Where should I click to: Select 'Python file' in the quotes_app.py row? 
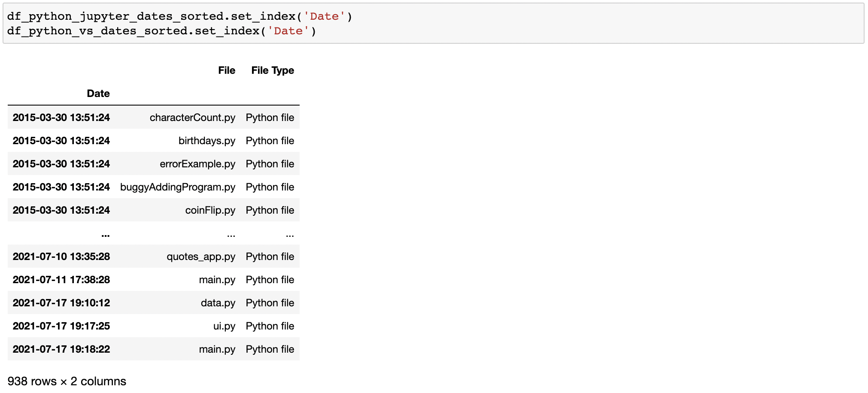(270, 257)
